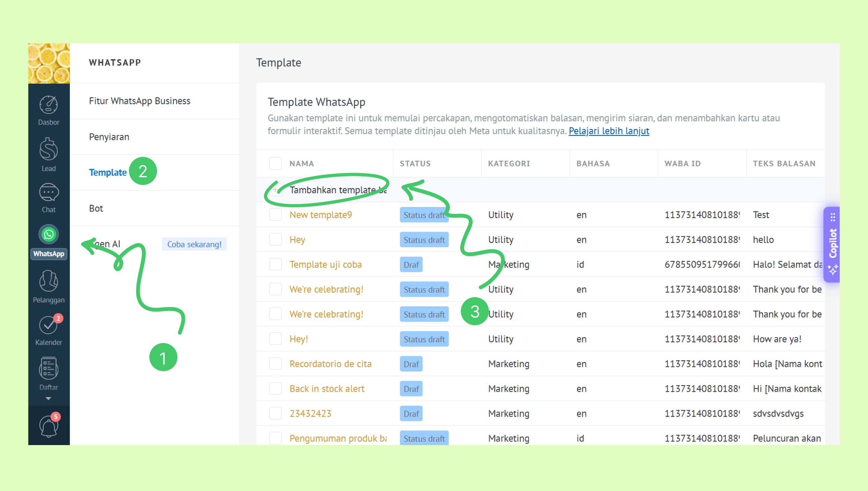
Task: Click the Coba sekarang! button
Action: click(194, 244)
